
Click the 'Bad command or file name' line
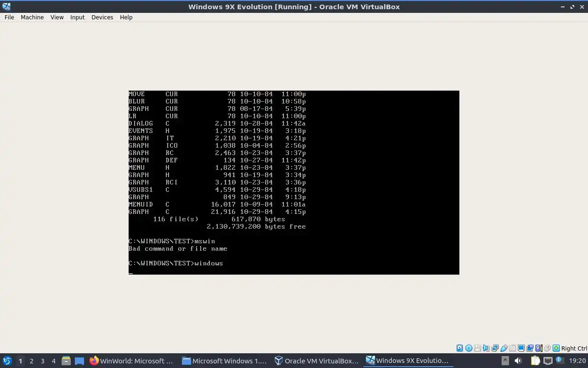(178, 248)
